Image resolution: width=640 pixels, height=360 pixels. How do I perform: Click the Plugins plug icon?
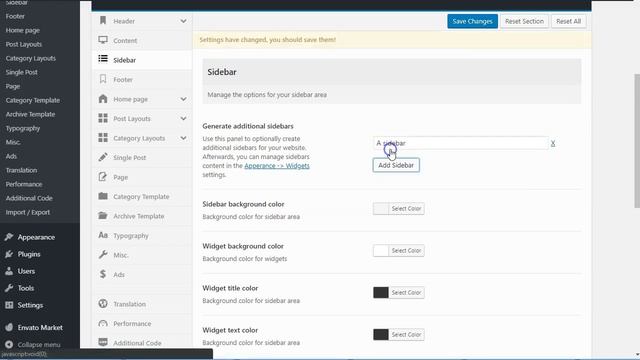(x=9, y=254)
